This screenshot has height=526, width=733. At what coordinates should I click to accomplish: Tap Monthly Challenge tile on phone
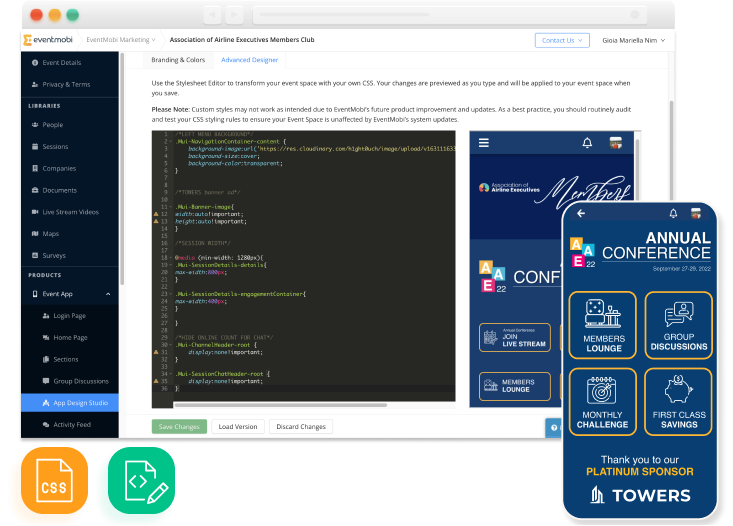(x=603, y=402)
